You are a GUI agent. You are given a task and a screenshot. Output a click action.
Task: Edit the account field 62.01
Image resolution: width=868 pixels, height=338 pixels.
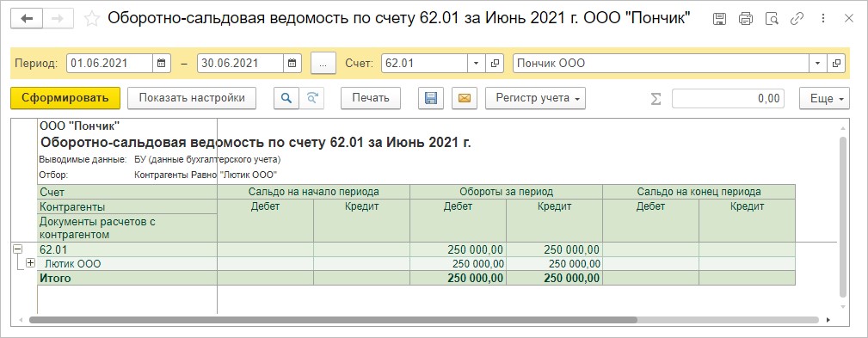pos(425,63)
